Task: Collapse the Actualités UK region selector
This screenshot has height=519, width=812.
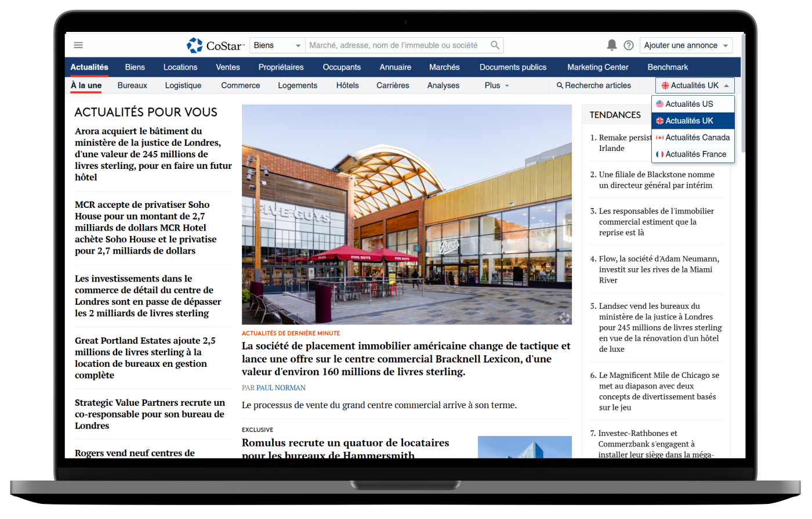Action: [x=694, y=85]
